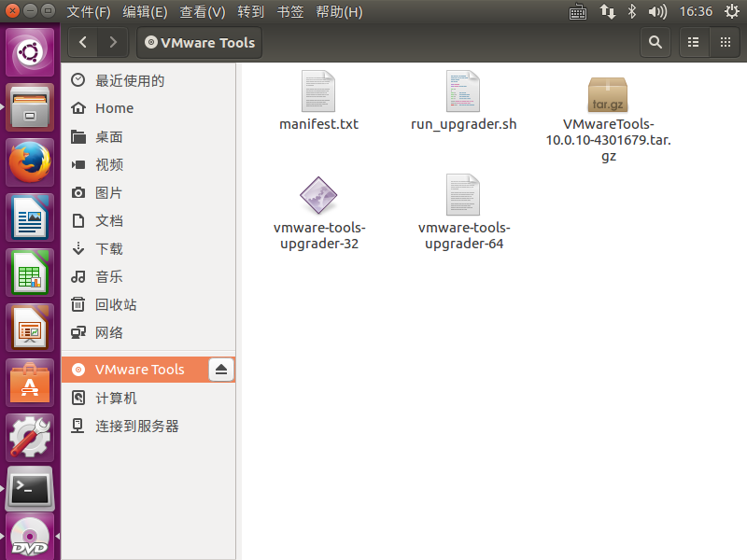The width and height of the screenshot is (747, 560).
Task: Select vmware-tools-upgrader-32 executable icon
Action: point(318,195)
